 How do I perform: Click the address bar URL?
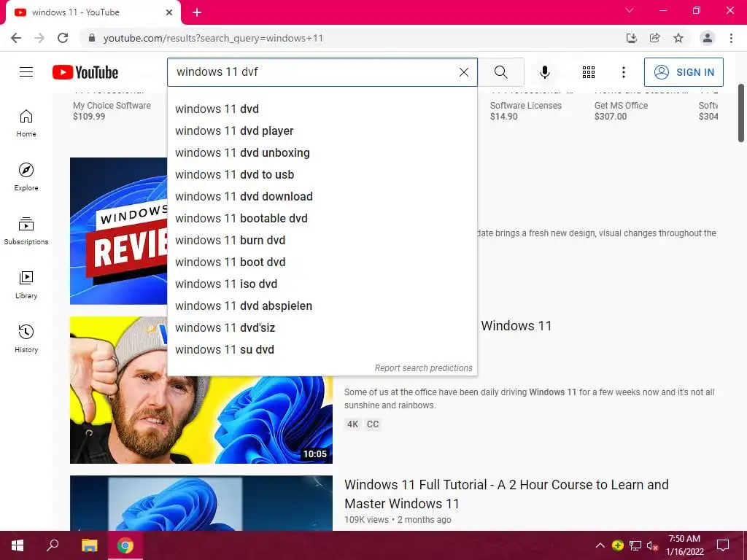point(213,38)
